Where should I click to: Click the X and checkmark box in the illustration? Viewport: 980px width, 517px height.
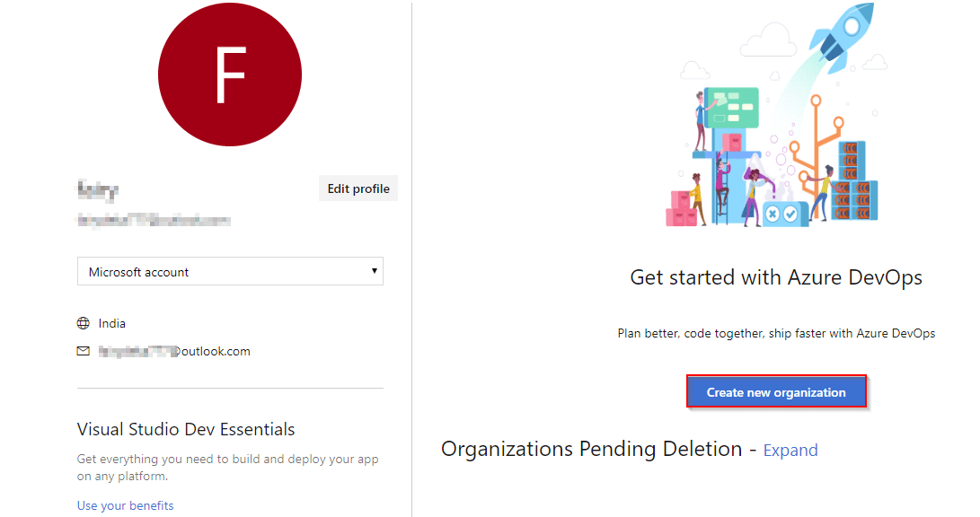[781, 214]
